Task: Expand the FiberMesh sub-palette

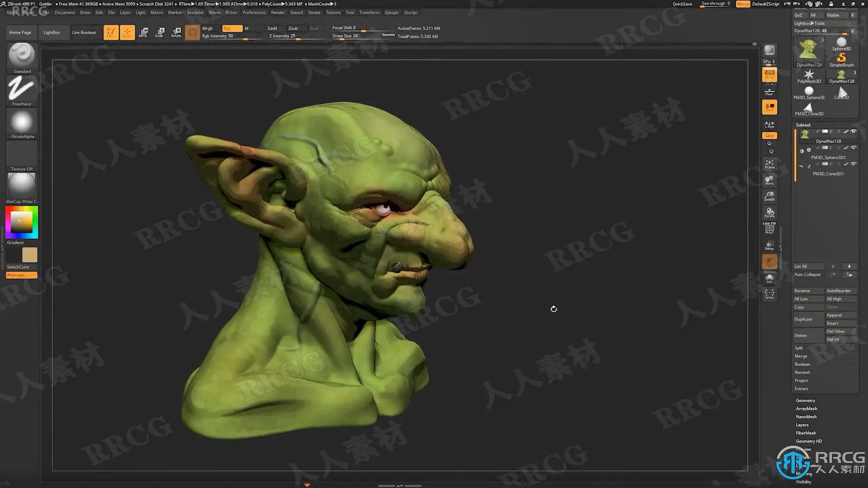Action: tap(806, 433)
